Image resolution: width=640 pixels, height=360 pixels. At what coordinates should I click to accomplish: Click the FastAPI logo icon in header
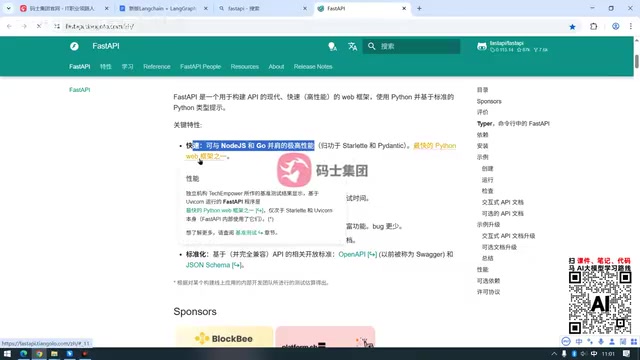[x=74, y=46]
